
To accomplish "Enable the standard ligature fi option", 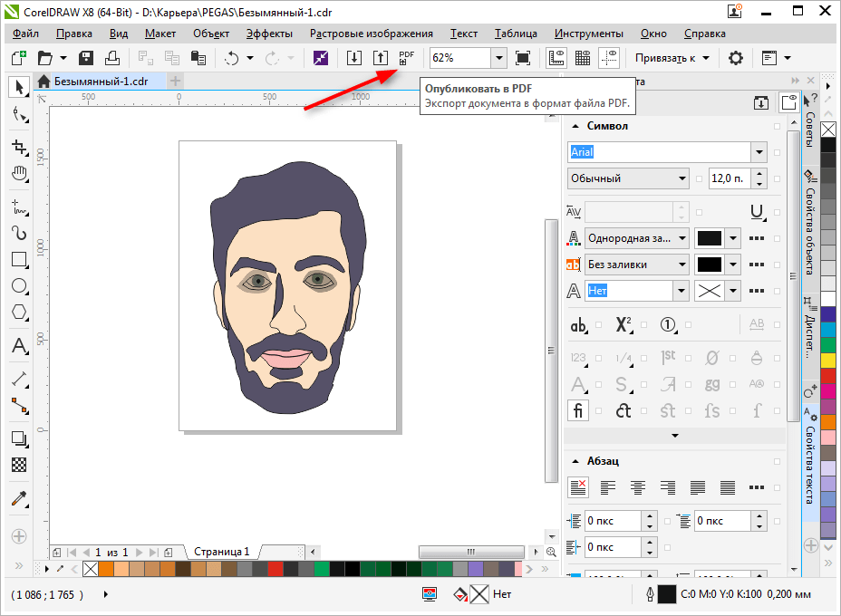I will 579,410.
